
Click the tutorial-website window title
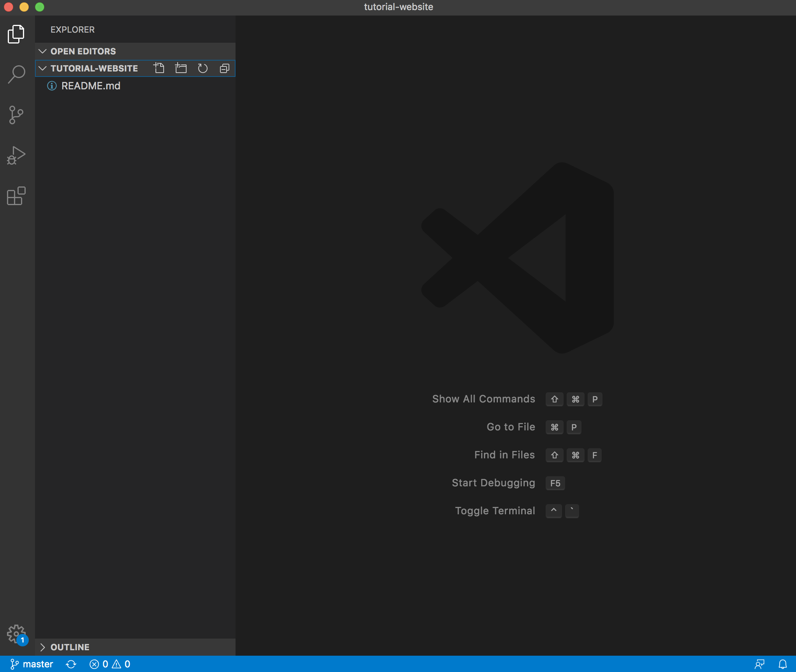[398, 7]
